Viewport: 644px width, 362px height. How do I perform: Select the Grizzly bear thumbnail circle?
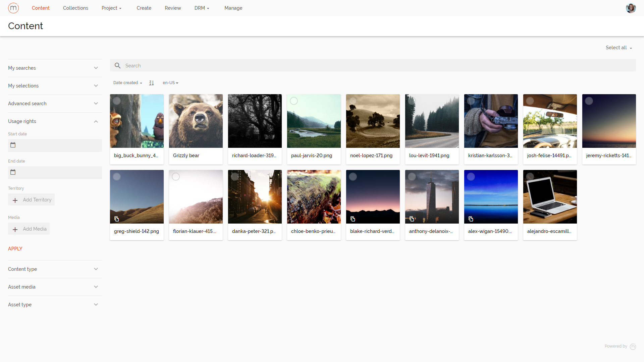coord(176,101)
